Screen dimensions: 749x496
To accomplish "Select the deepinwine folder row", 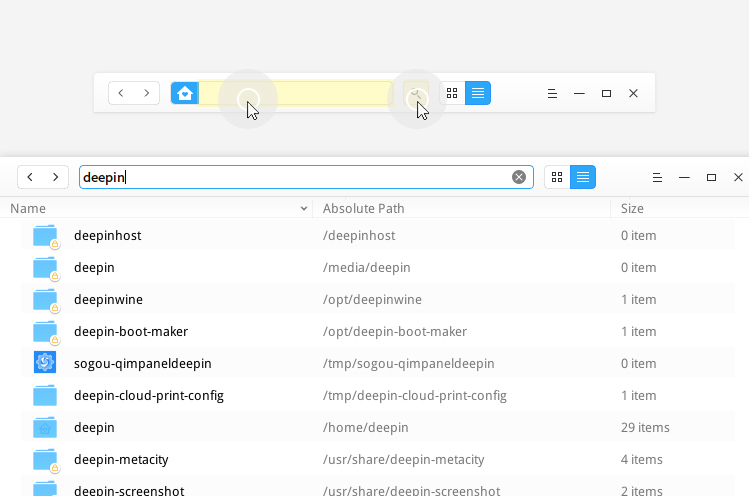I will [x=378, y=300].
